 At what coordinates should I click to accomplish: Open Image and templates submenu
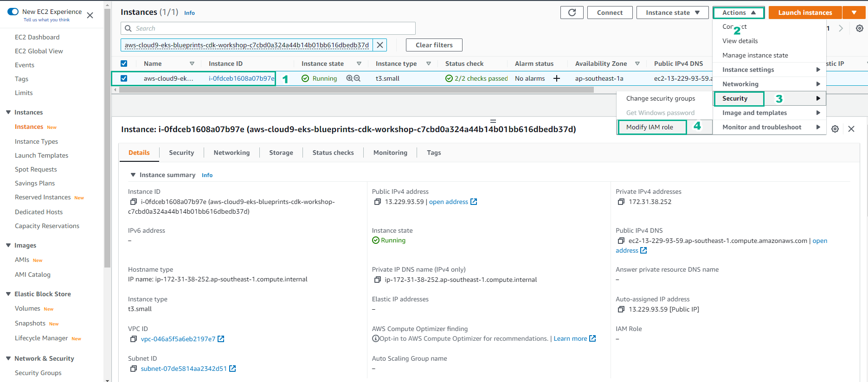click(769, 113)
